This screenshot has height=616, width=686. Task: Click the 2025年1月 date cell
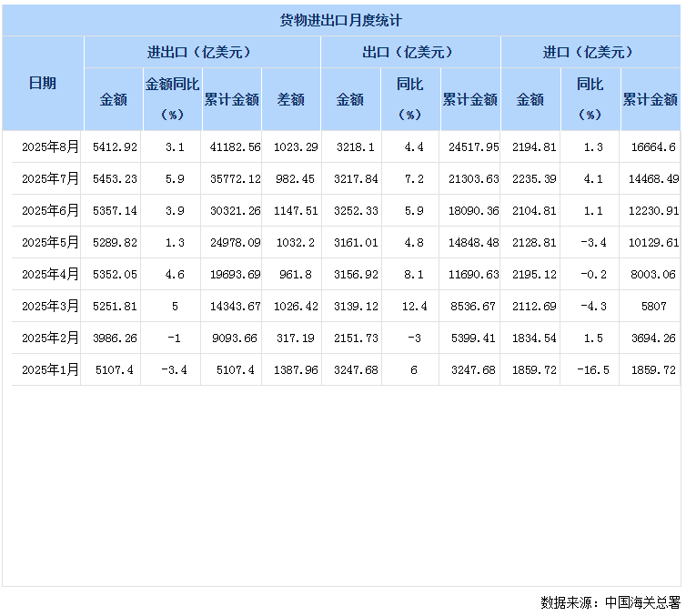pos(51,369)
